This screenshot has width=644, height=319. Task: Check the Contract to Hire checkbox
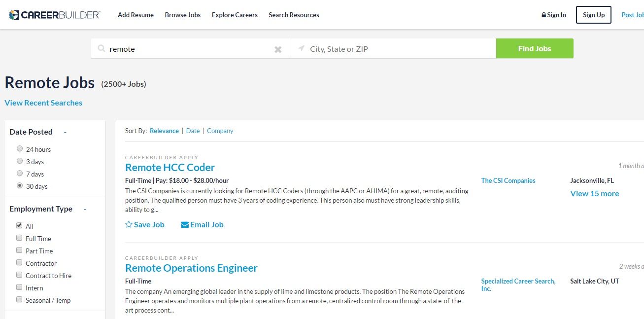[x=19, y=275]
